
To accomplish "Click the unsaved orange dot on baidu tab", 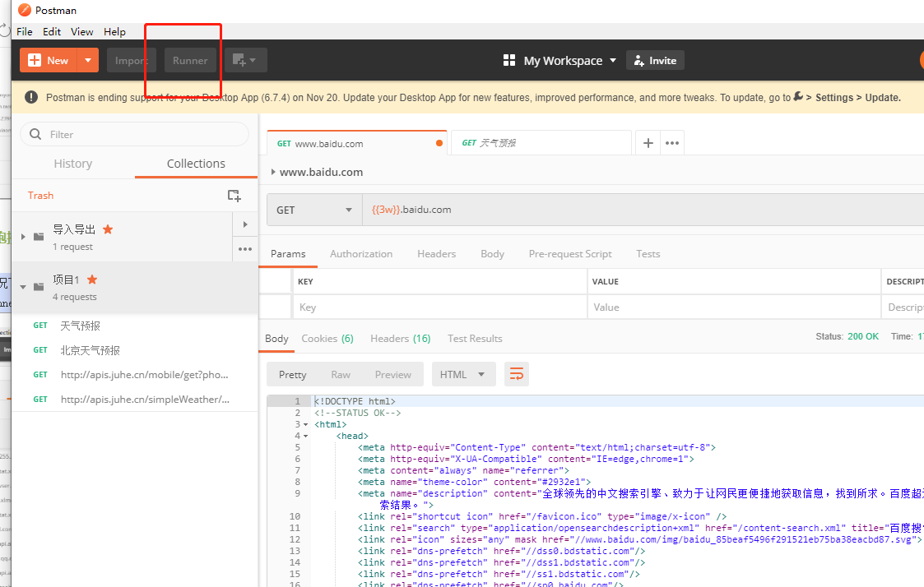I will pyautogui.click(x=439, y=143).
